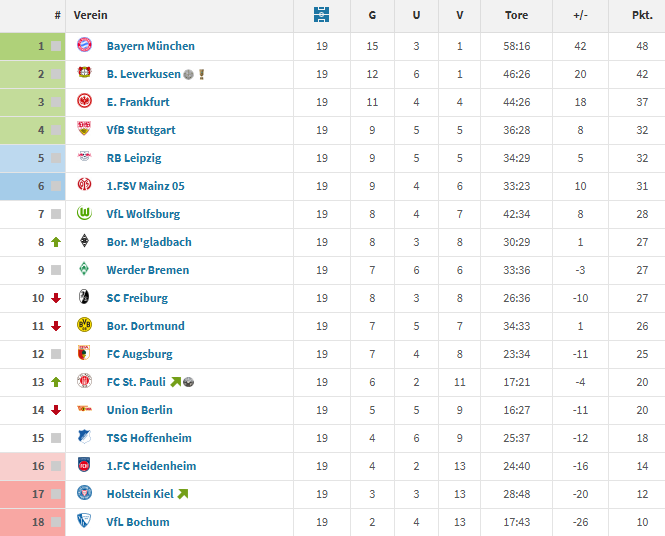The width and height of the screenshot is (665, 536).
Task: Click the Bayern München club crest
Action: (x=85, y=46)
